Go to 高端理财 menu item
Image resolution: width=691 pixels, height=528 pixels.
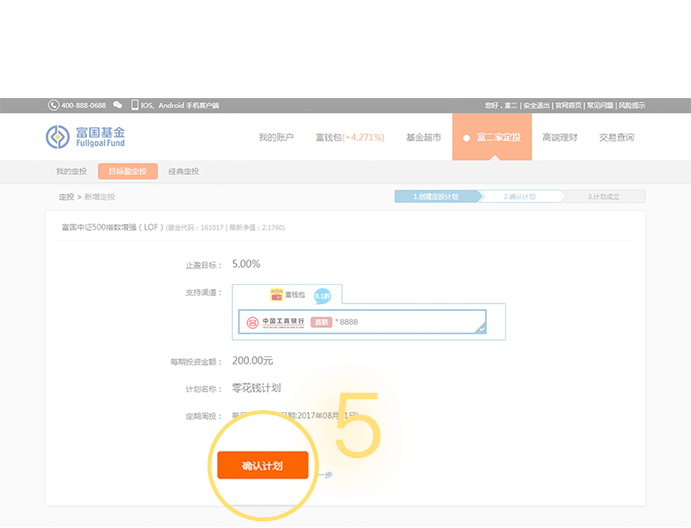pos(559,137)
